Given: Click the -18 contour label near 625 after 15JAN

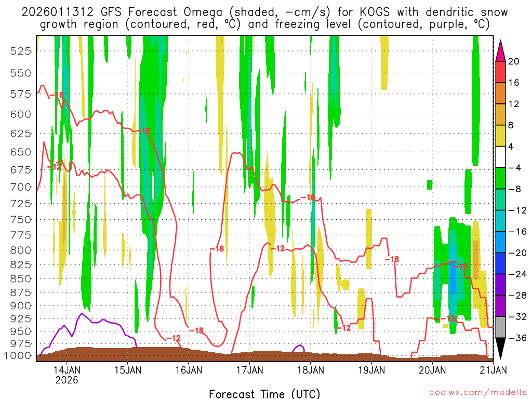Looking at the screenshot, I should click(143, 130).
